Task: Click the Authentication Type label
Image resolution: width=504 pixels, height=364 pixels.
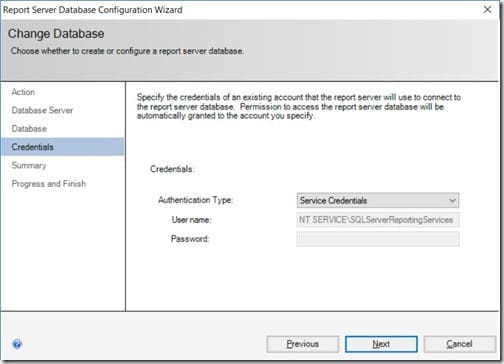Action: click(x=195, y=200)
